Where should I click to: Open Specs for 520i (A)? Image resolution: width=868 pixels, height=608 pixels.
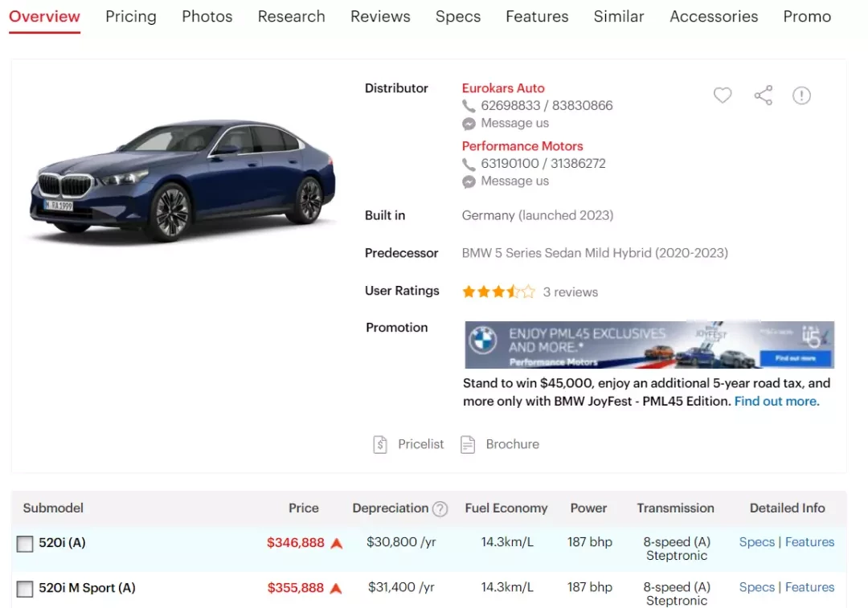(x=757, y=542)
